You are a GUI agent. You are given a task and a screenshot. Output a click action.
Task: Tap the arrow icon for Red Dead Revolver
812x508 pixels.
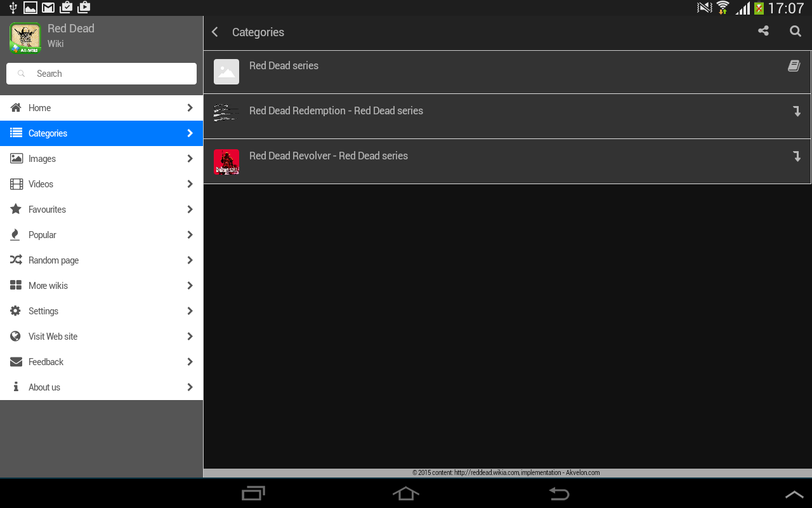(797, 156)
